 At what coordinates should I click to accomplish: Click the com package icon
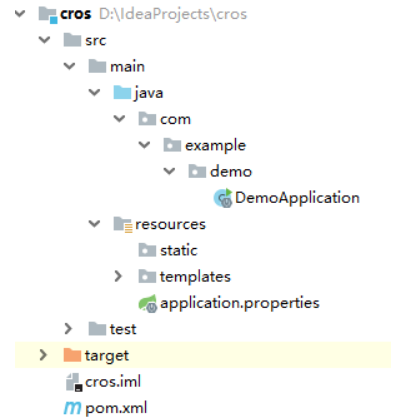147,119
